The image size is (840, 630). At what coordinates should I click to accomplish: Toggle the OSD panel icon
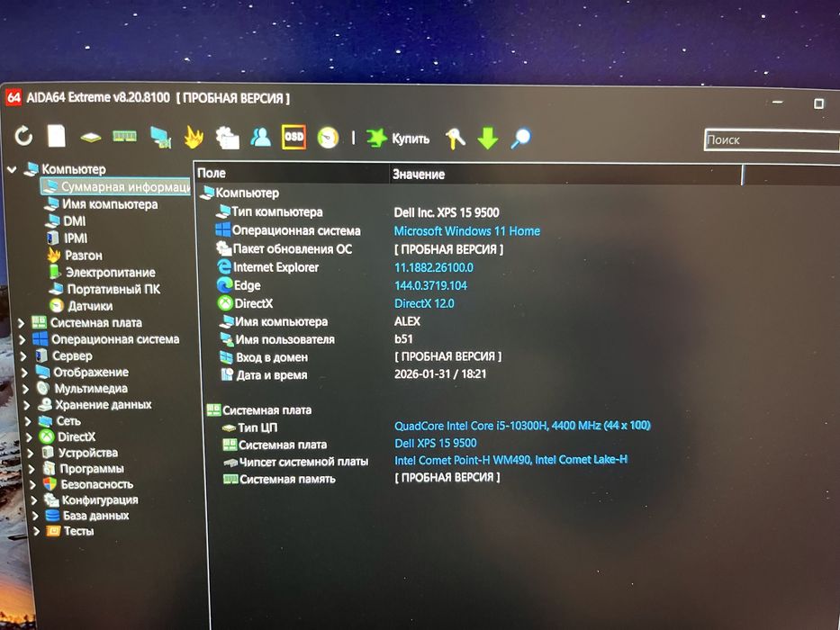[294, 137]
